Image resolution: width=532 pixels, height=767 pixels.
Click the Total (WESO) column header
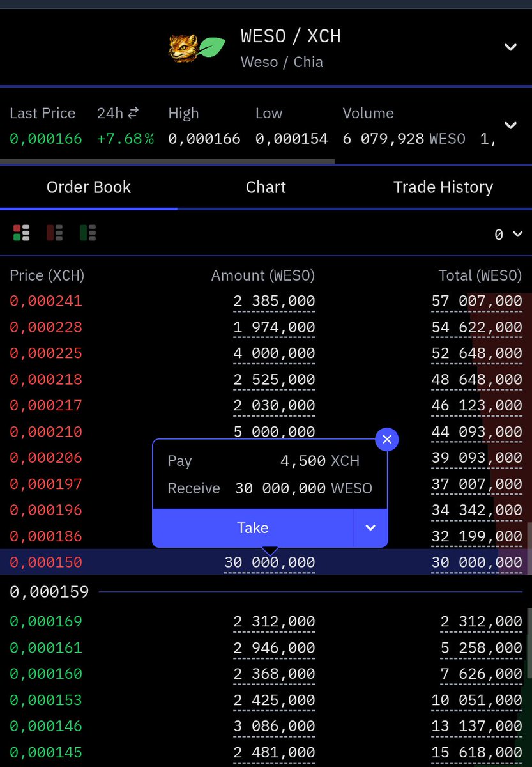pos(480,275)
